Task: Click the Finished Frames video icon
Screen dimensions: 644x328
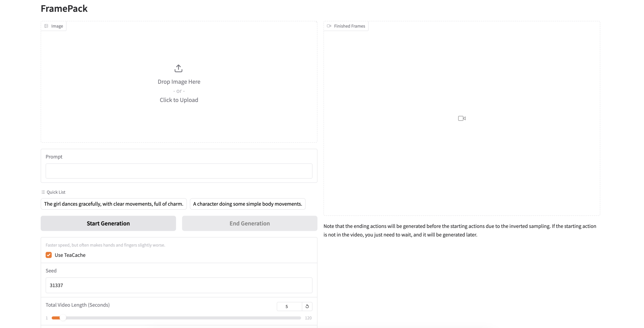Action: 329,26
